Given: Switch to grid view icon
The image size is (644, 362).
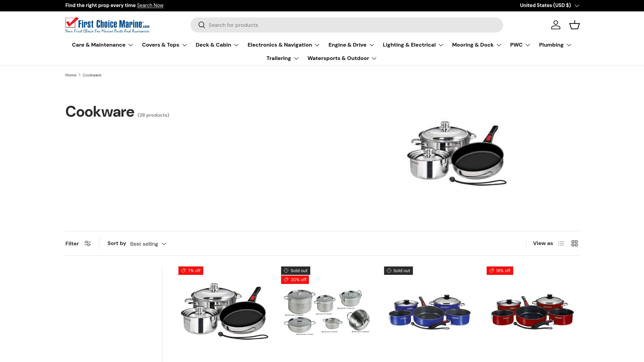Looking at the screenshot, I should pyautogui.click(x=575, y=243).
